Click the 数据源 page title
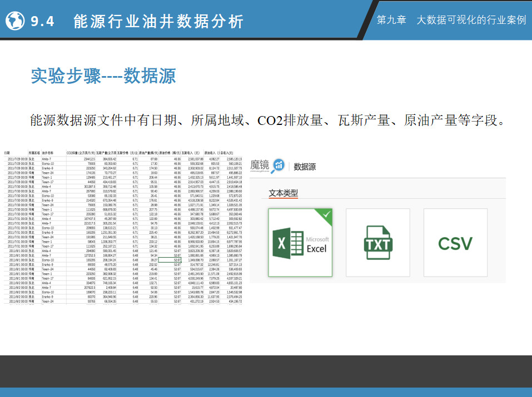The width and height of the screenshot is (532, 397). [305, 166]
